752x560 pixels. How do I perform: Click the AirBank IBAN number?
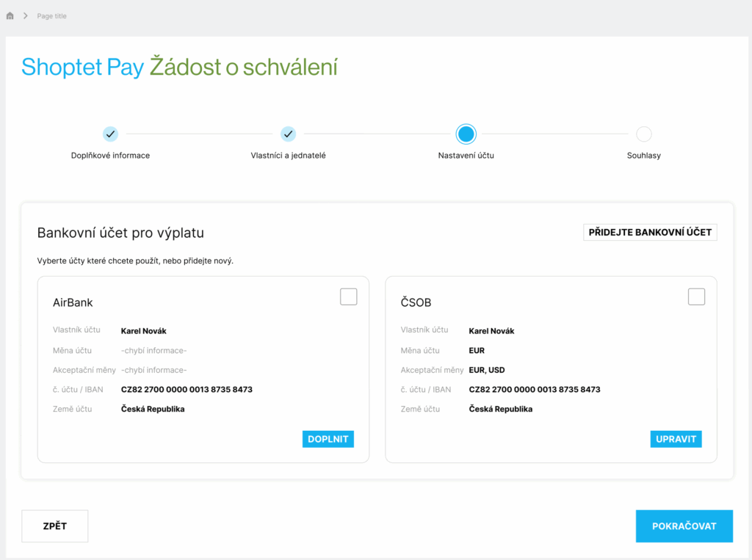(x=187, y=390)
